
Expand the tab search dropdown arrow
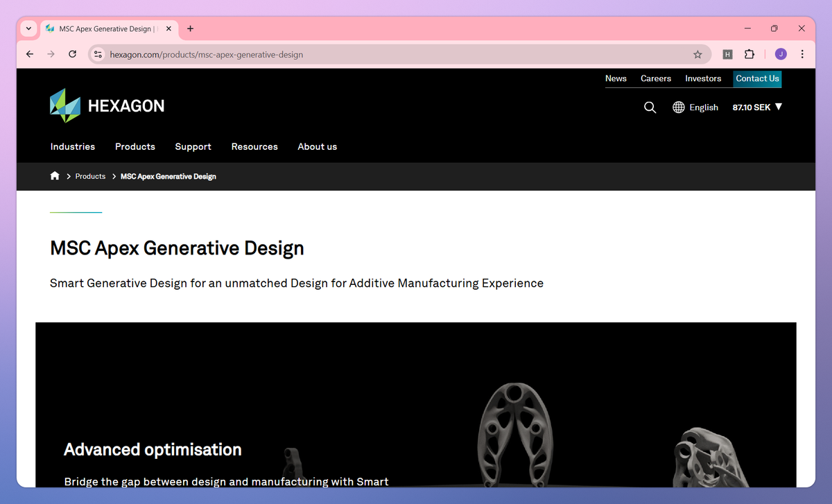click(28, 28)
